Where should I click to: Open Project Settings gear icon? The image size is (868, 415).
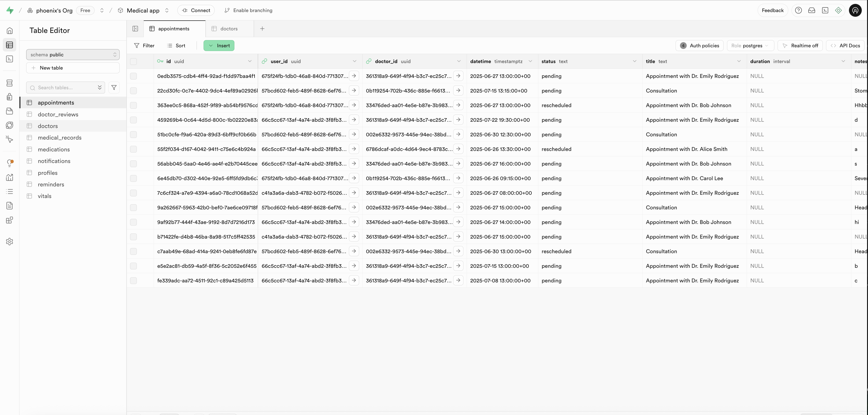[10, 242]
